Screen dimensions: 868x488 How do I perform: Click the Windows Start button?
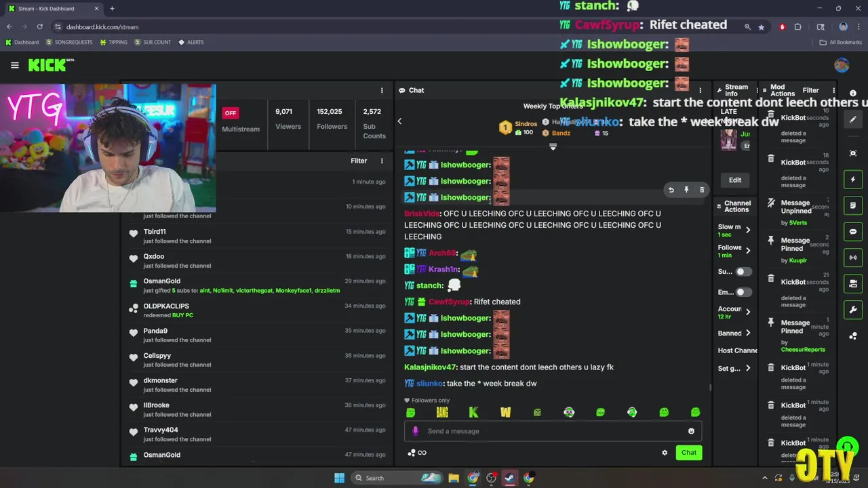pyautogui.click(x=339, y=478)
